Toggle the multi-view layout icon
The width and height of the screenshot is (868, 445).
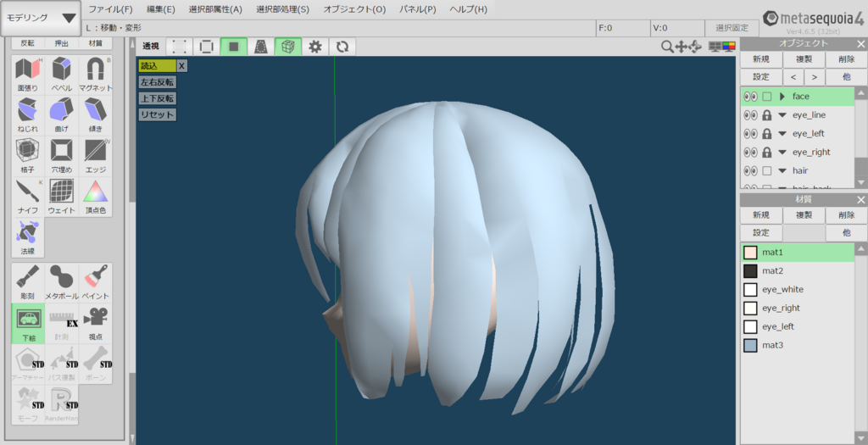point(715,47)
